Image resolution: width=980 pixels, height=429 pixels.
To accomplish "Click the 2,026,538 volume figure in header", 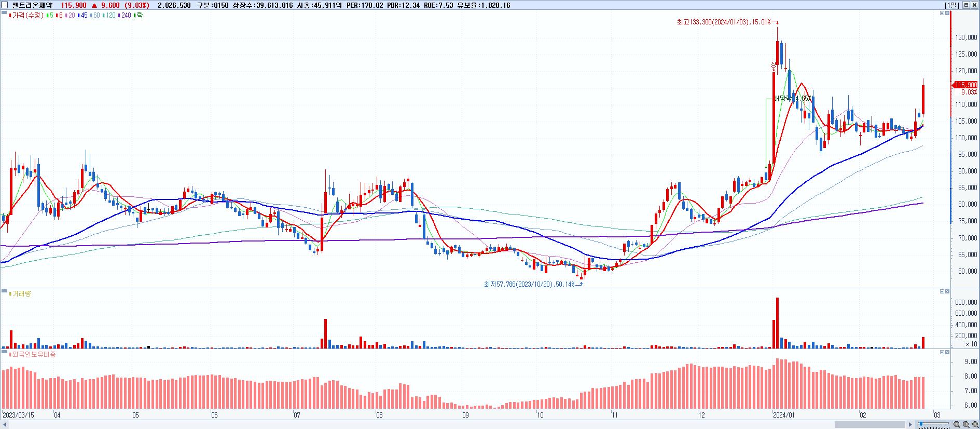I will pyautogui.click(x=174, y=5).
